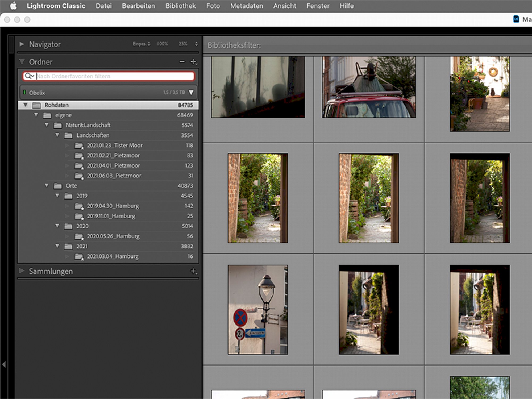This screenshot has height=399, width=532.
Task: Click the 2021.02.21_Pietzmoor favorite folder icon
Action: coord(79,156)
